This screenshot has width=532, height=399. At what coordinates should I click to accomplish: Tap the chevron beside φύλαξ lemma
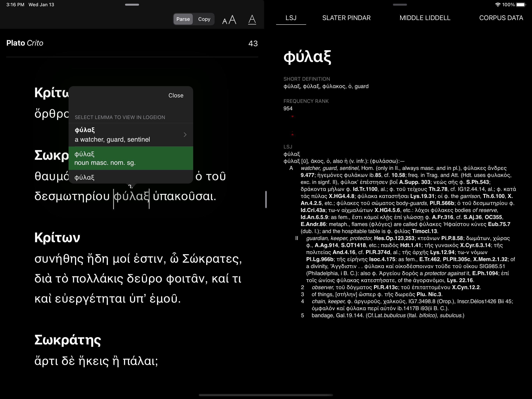(185, 134)
